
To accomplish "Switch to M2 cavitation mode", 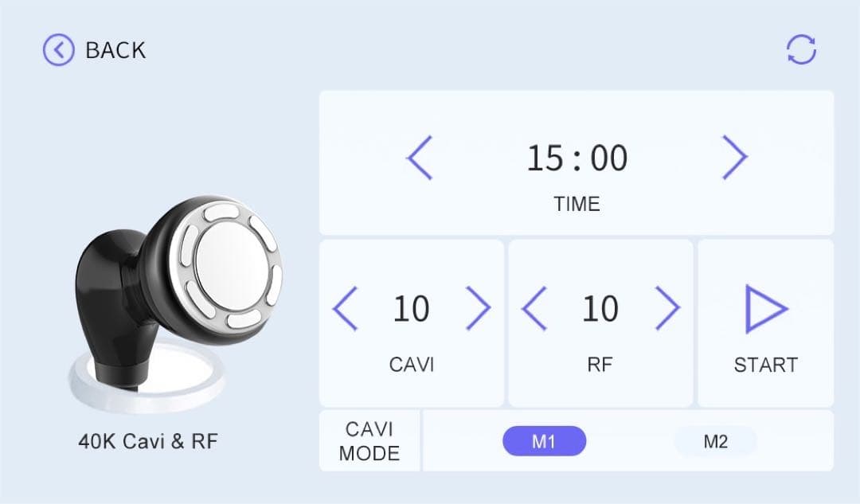I will tap(715, 442).
